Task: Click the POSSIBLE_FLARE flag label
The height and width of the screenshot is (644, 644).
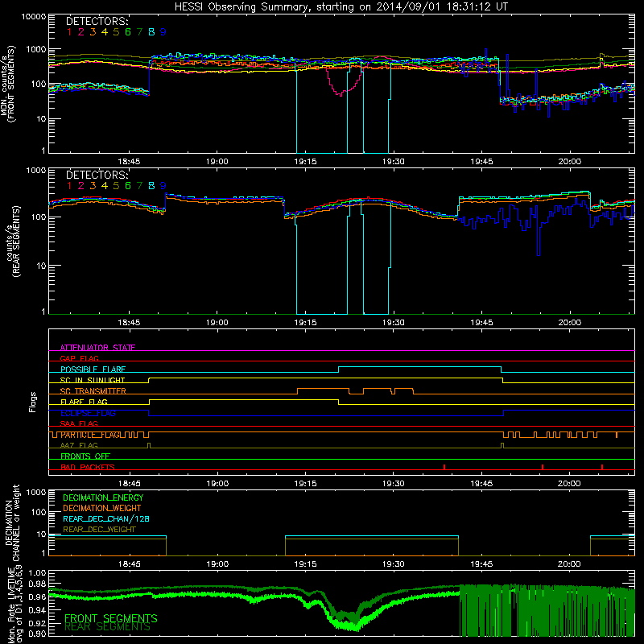Action: click(x=93, y=369)
